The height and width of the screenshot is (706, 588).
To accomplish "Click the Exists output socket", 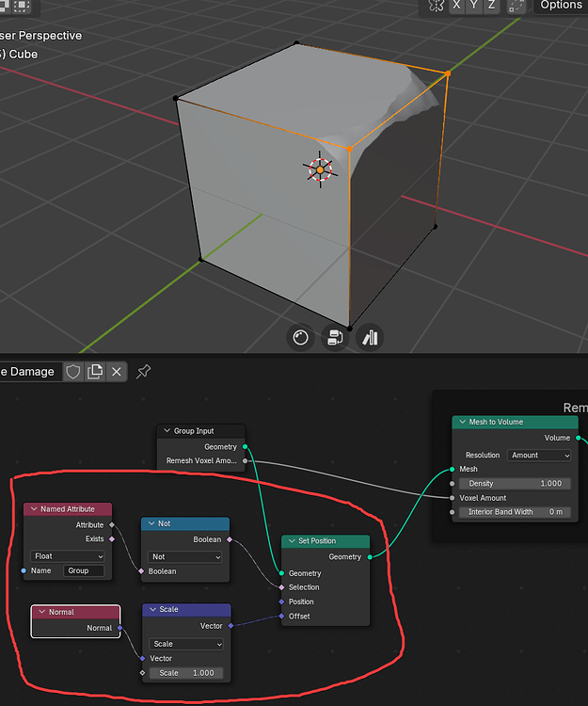I will (112, 538).
